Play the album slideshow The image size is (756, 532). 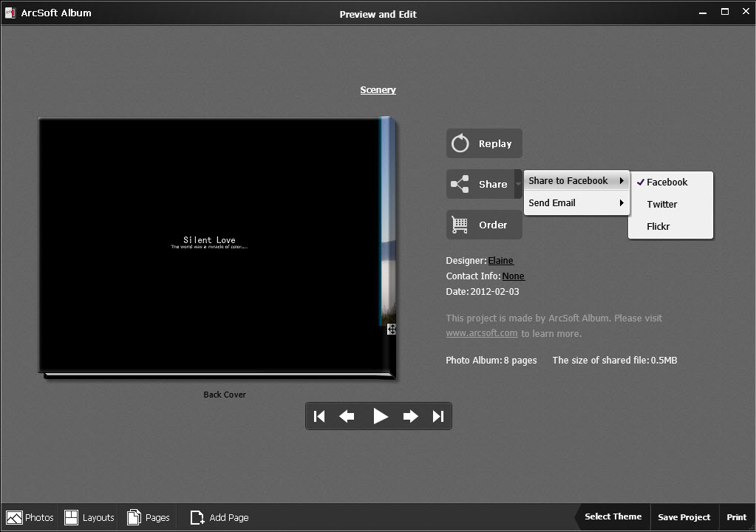tap(380, 416)
